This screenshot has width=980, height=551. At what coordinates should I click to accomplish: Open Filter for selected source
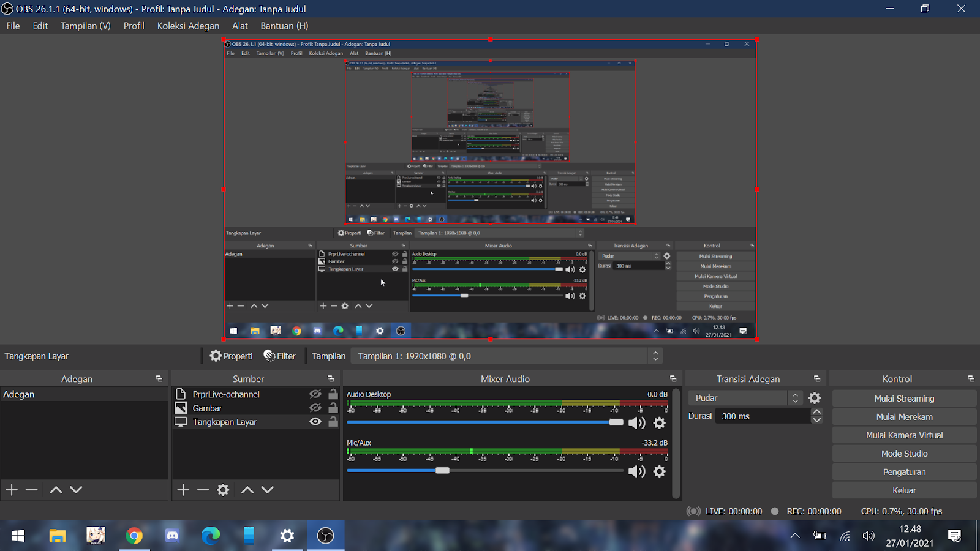pos(279,356)
